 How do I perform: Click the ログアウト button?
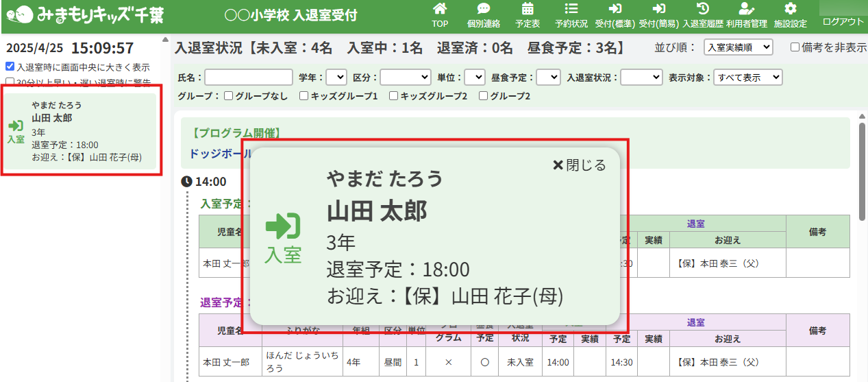point(843,22)
